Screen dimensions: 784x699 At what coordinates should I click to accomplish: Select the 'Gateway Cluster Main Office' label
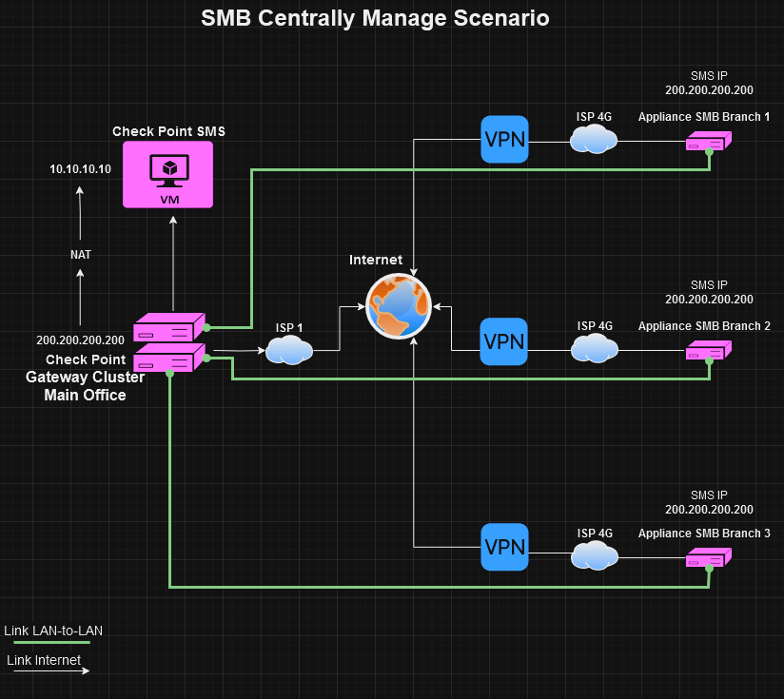pyautogui.click(x=85, y=386)
